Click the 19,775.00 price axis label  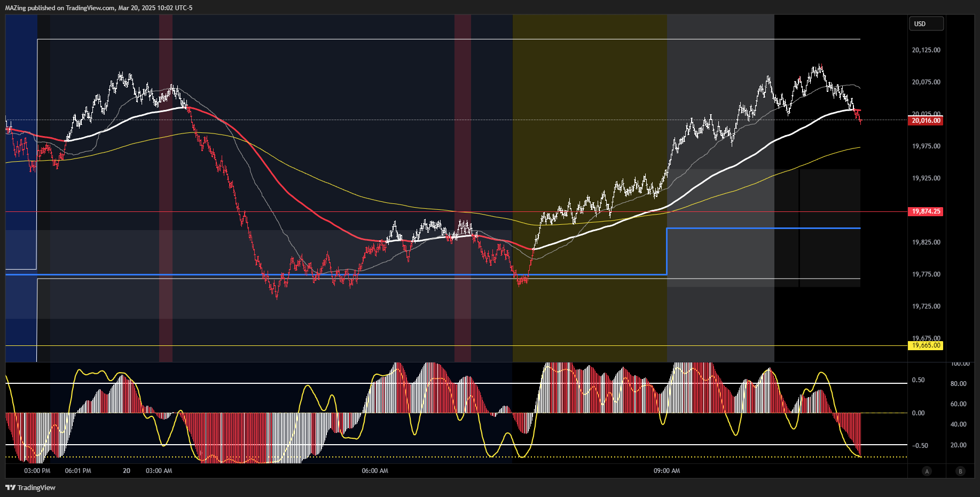(x=926, y=274)
